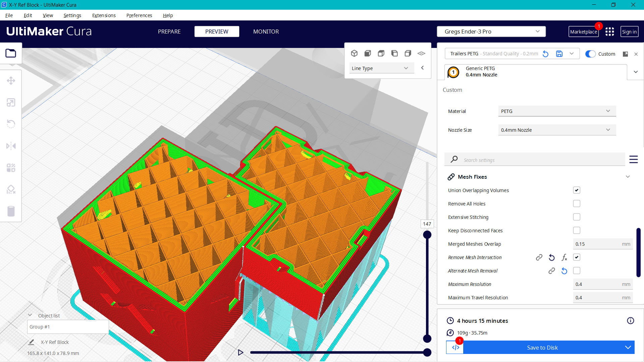This screenshot has height=362, width=644.
Task: Open the application switcher grid icon
Action: pos(610,32)
